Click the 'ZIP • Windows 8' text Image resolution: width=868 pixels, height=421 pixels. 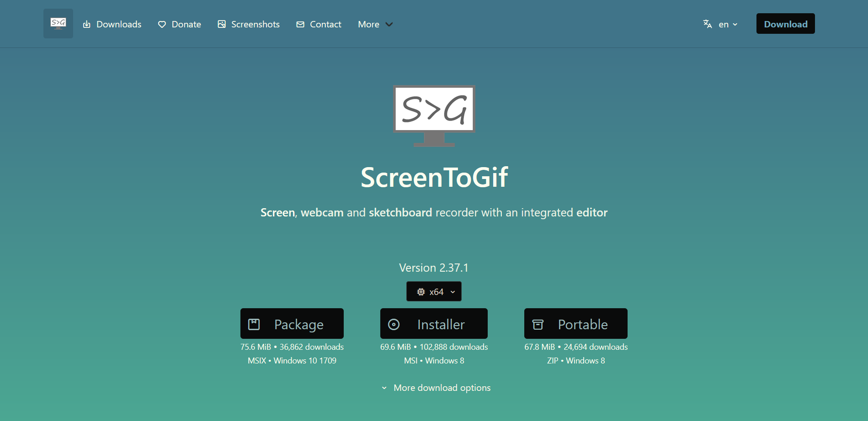(576, 361)
